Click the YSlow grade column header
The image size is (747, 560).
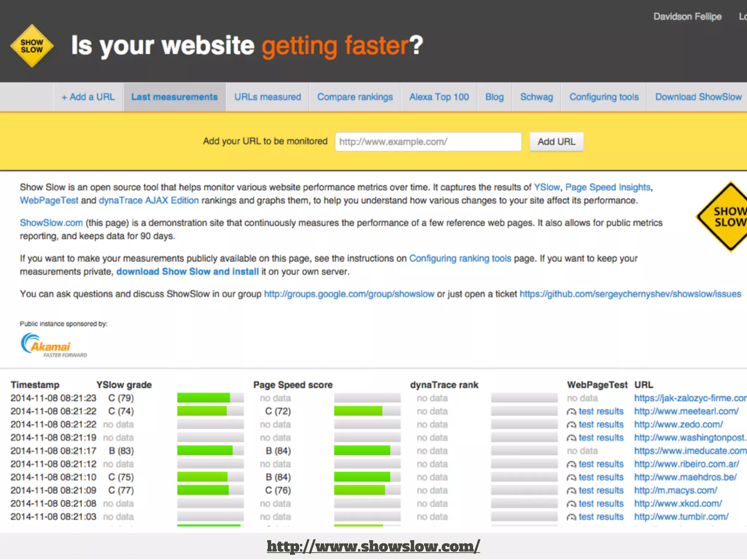click(x=124, y=385)
